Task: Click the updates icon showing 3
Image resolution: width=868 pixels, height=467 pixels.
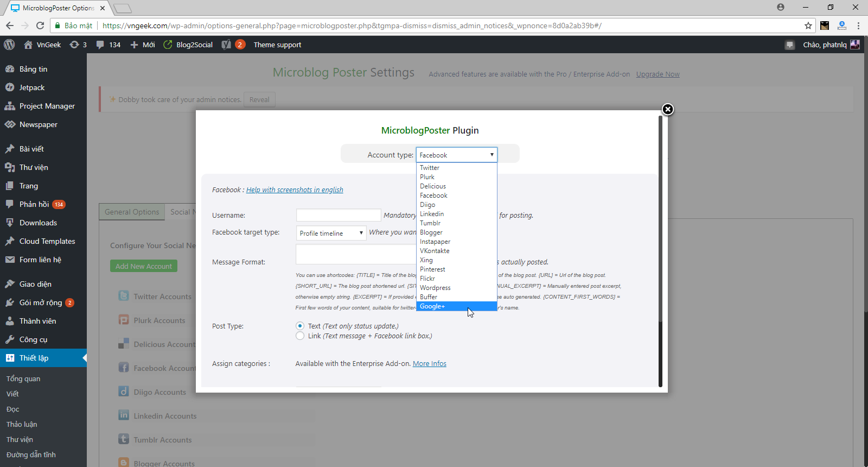Action: (x=78, y=45)
